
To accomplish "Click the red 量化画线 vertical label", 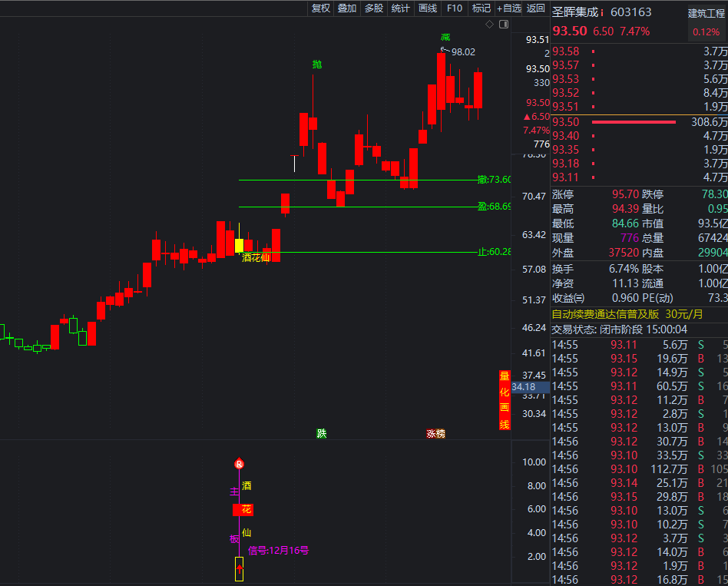I will (x=505, y=400).
